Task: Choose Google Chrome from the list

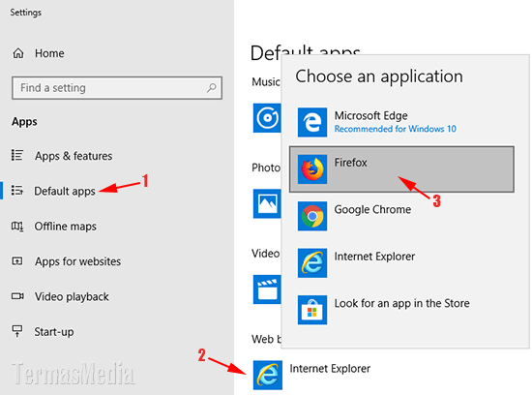Action: 401,216
